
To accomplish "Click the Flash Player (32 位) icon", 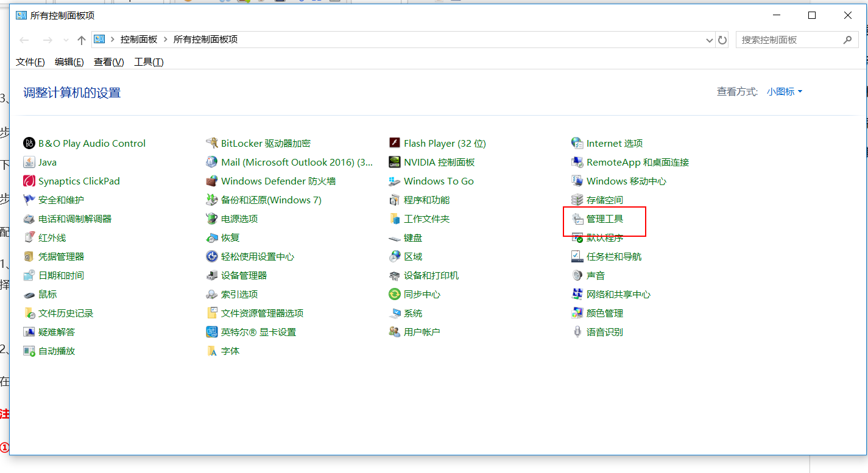I will tap(394, 144).
